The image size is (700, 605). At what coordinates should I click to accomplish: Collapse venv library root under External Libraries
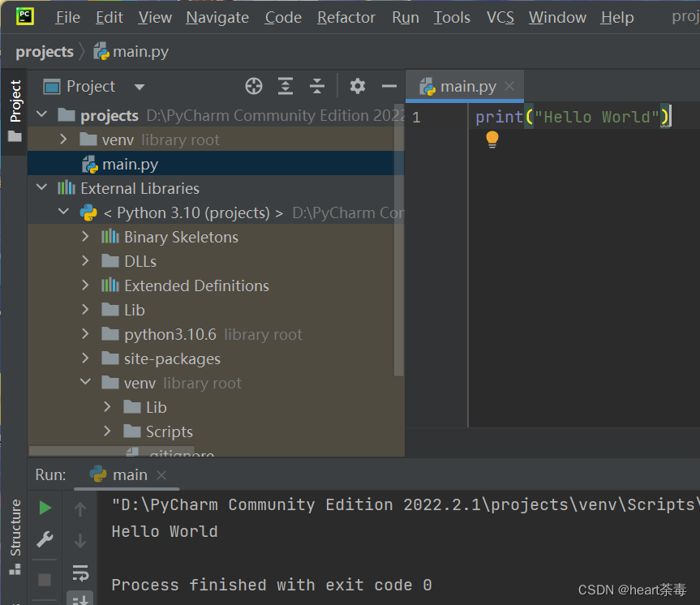tap(86, 382)
